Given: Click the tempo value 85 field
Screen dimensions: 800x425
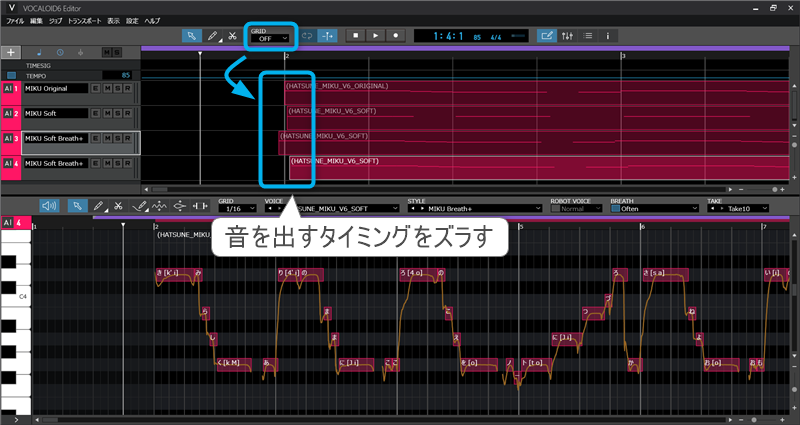Looking at the screenshot, I should (x=117, y=76).
